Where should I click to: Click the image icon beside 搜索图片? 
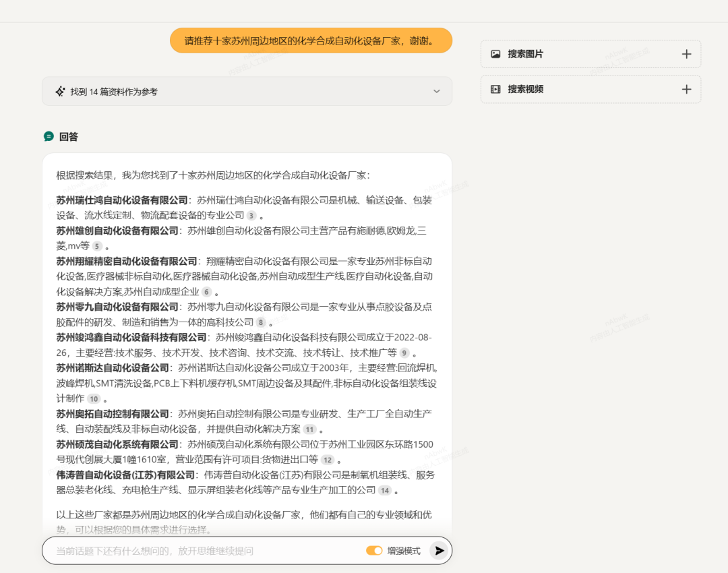coord(495,54)
